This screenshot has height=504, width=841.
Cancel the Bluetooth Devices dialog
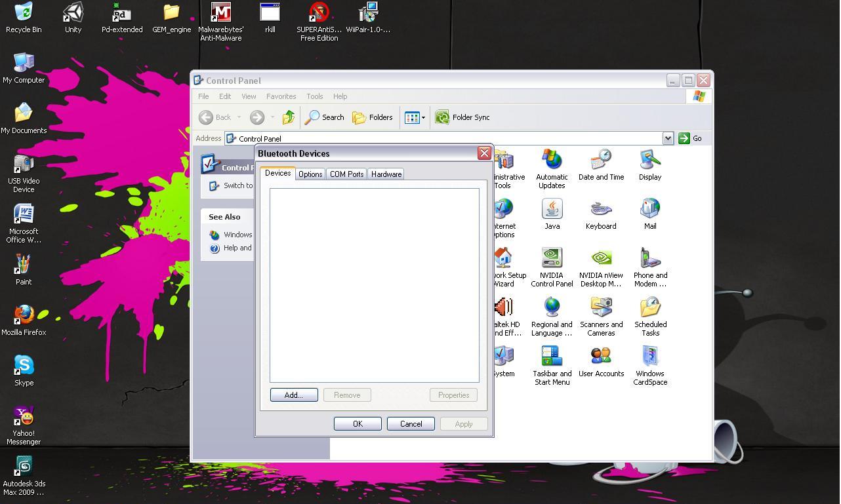[x=410, y=423]
